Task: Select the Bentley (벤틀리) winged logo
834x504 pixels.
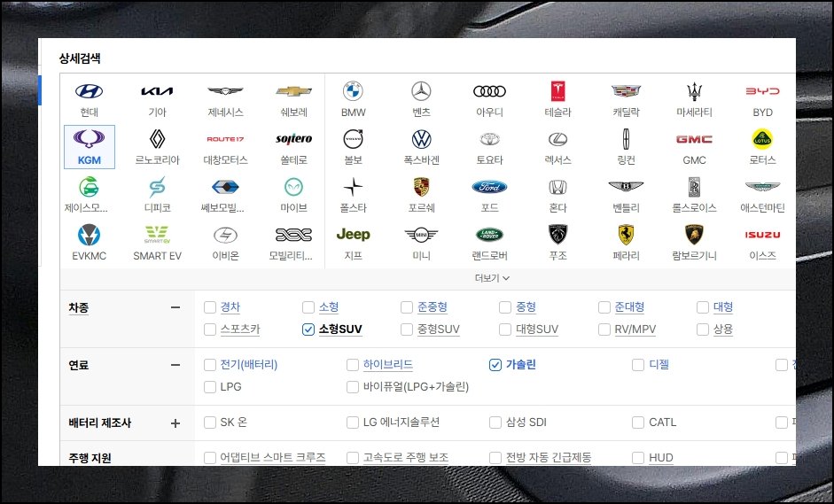Action: click(626, 187)
